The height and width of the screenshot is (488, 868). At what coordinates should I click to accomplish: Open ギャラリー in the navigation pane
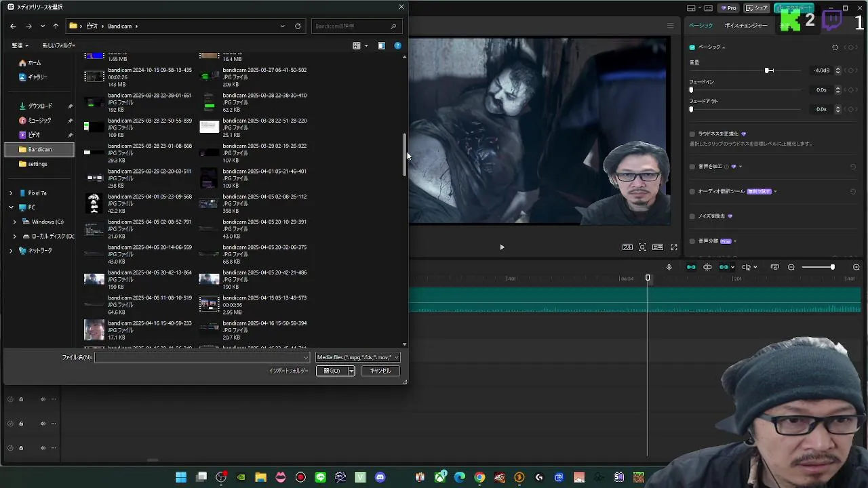[33, 77]
